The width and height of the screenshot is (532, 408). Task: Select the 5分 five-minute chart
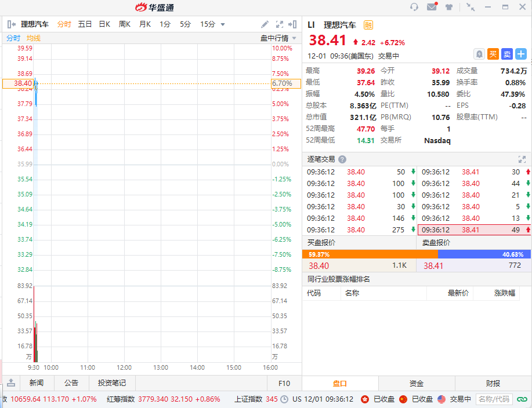click(x=185, y=24)
